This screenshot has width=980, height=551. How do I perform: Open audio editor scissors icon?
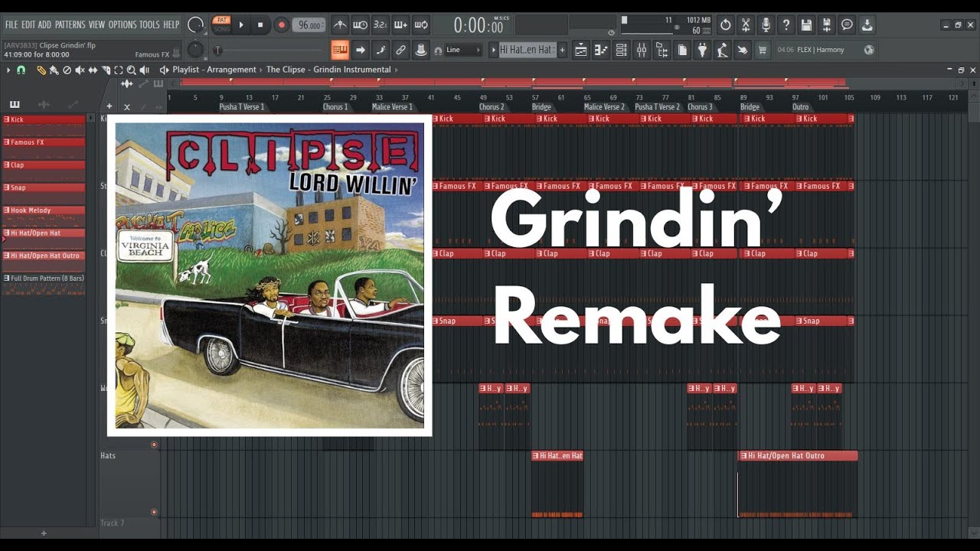[746, 24]
